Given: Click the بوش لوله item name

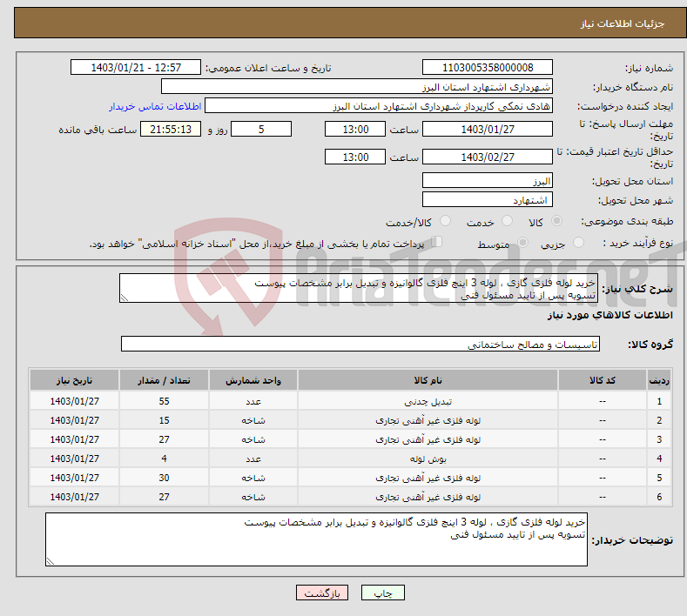Looking at the screenshot, I should [428, 459].
